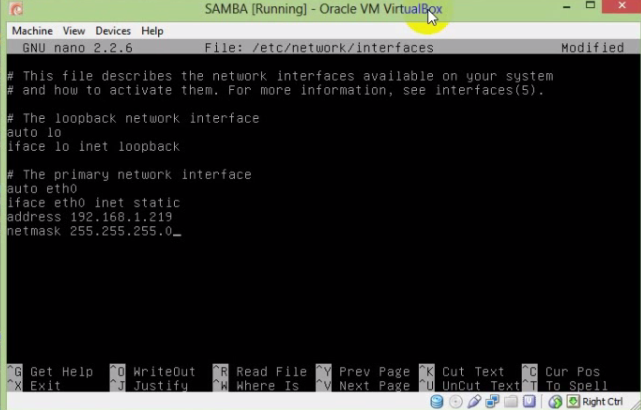Open the Devices menu

(113, 31)
